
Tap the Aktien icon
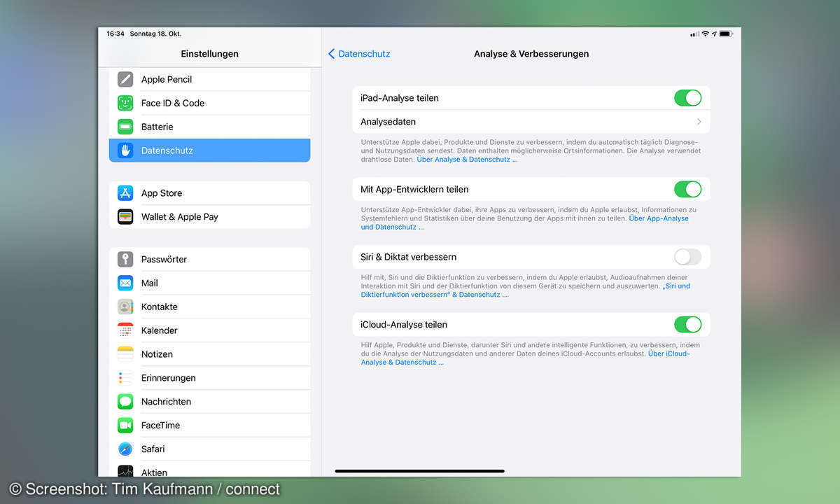tap(125, 471)
